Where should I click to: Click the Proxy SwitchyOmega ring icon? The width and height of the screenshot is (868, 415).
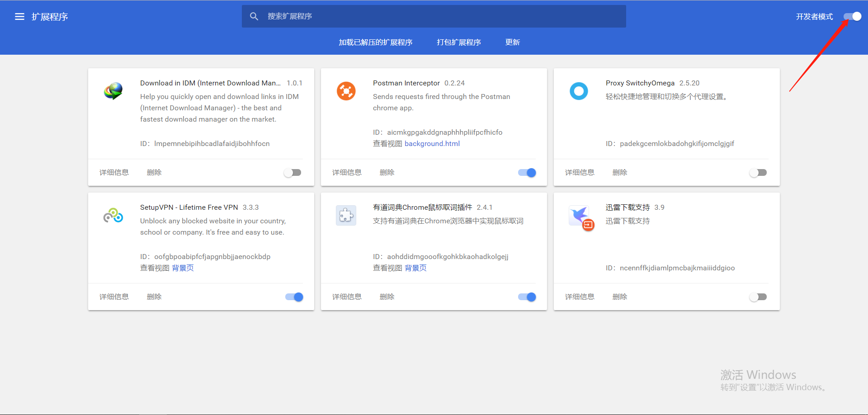pos(579,91)
